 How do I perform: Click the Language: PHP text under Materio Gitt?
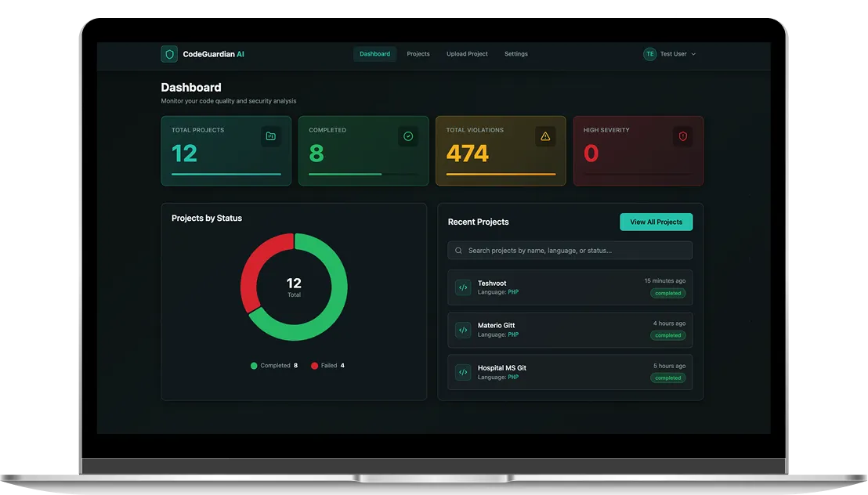point(498,335)
